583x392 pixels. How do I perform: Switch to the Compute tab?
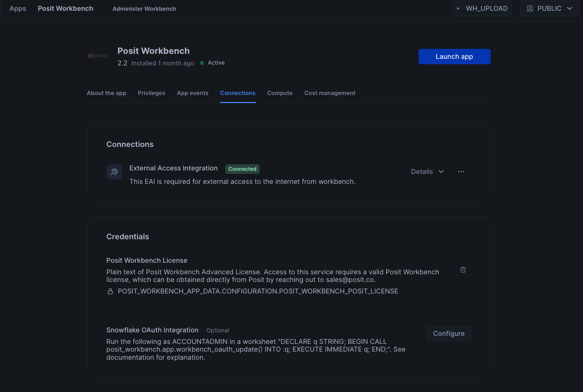(280, 93)
